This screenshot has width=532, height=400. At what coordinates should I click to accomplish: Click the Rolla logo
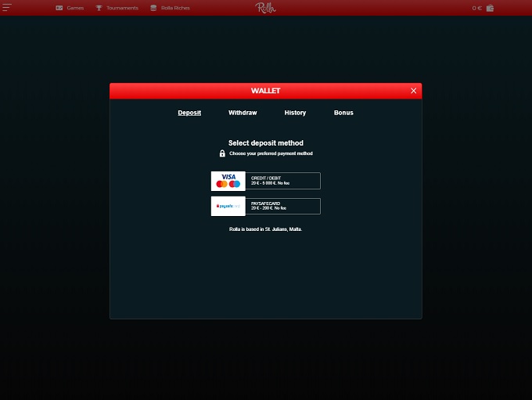pos(266,8)
